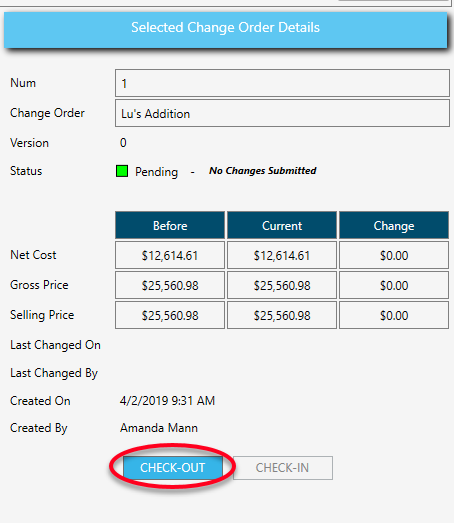This screenshot has width=454, height=523.
Task: Click the Created By name Amanda Mann
Action: [x=159, y=428]
